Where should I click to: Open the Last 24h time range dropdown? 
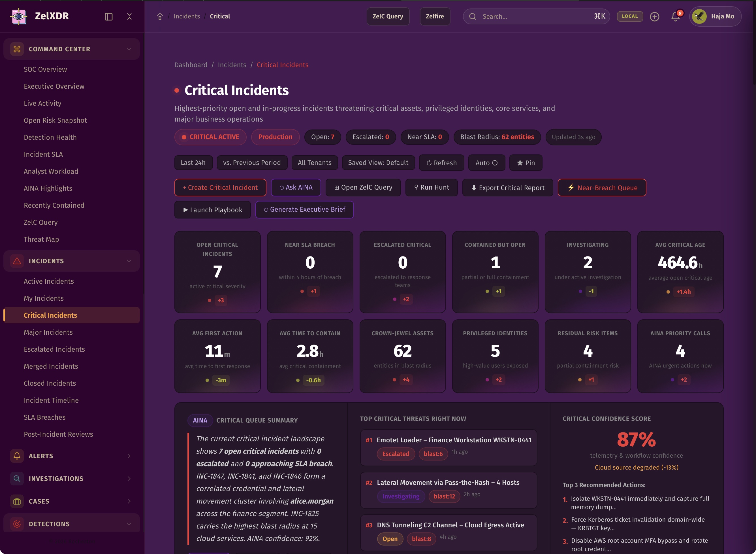pyautogui.click(x=193, y=163)
